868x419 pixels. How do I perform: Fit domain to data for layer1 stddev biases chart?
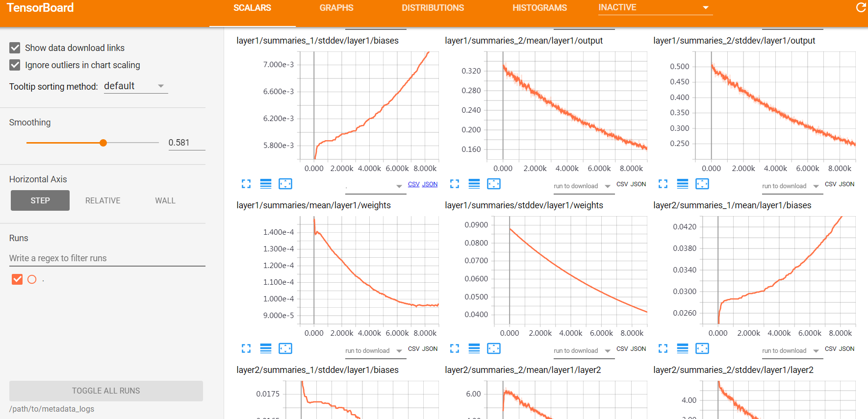tap(285, 184)
